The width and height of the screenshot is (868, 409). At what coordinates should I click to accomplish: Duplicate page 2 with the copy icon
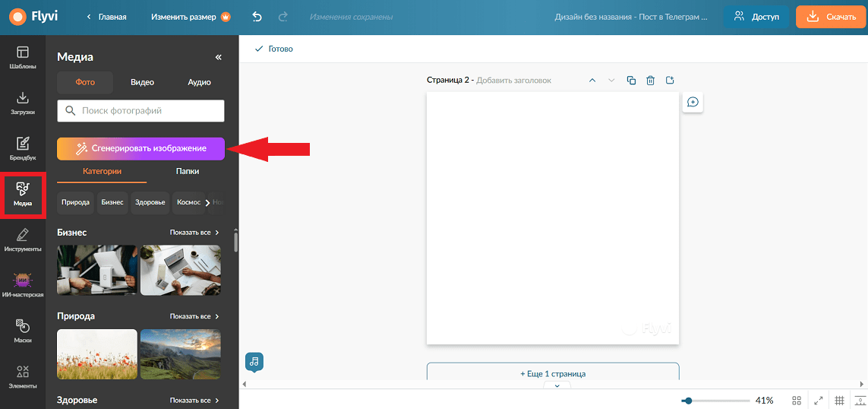coord(631,81)
